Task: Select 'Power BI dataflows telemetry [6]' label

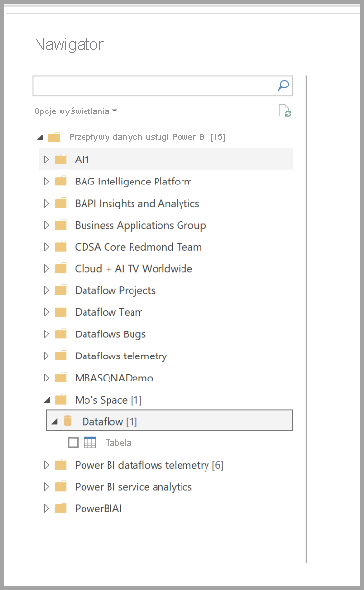Action: coord(149,465)
